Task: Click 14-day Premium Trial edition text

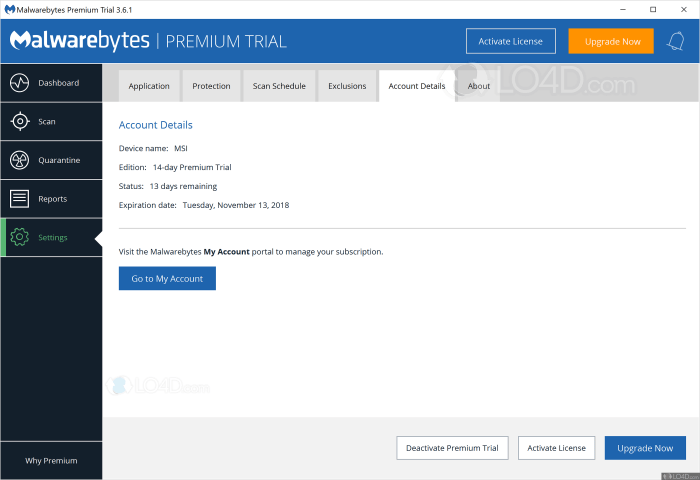Action: click(x=192, y=167)
